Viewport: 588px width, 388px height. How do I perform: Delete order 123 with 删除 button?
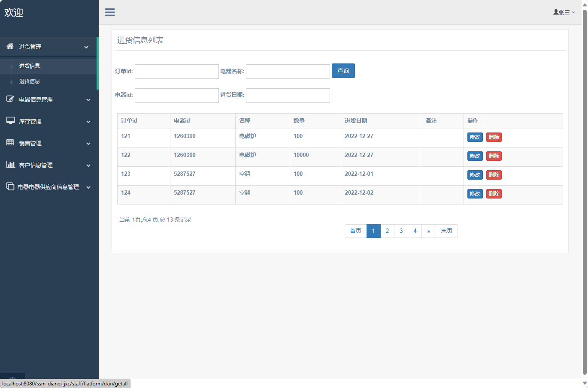tap(494, 175)
